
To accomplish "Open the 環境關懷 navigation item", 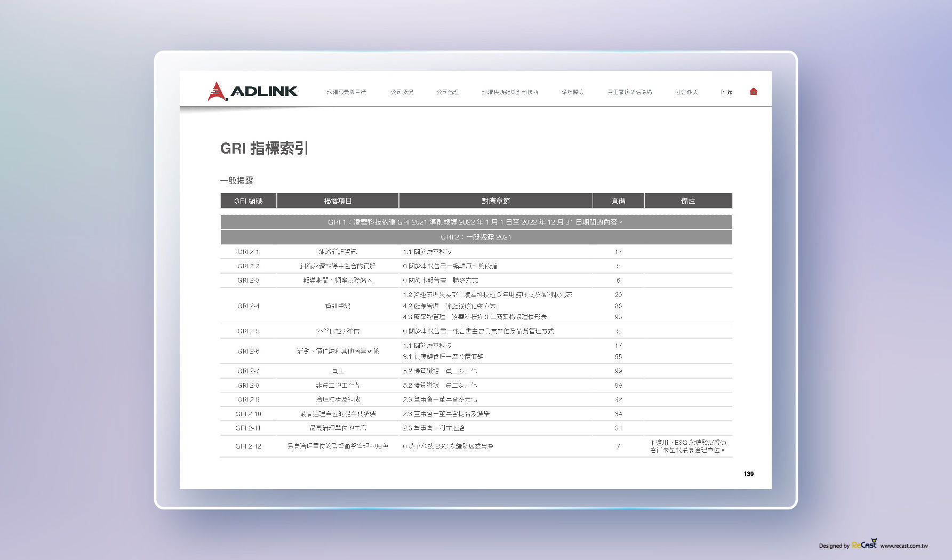I will [572, 92].
